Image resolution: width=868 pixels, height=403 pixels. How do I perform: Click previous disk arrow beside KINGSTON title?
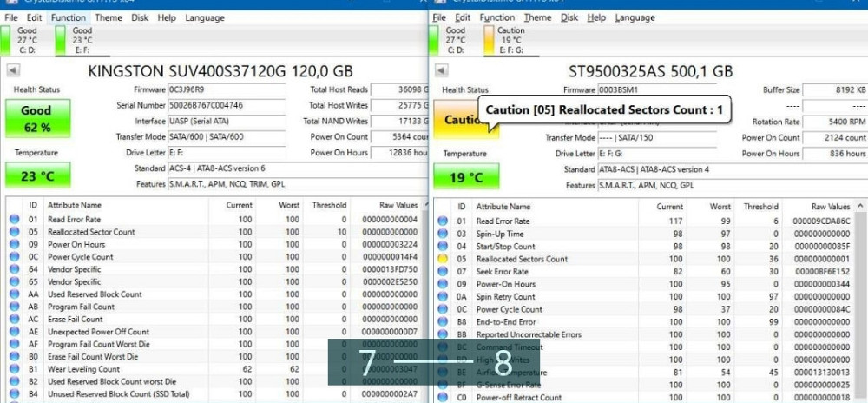pyautogui.click(x=13, y=70)
